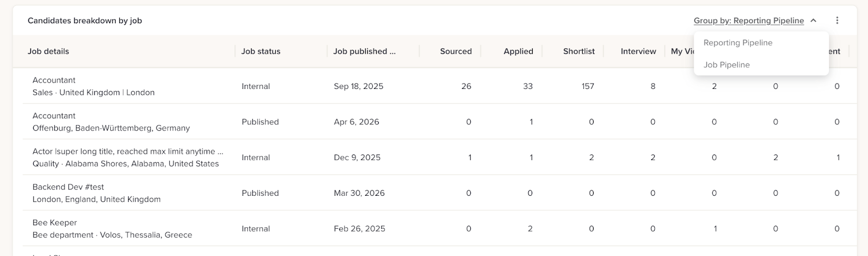Open the Bee Keeper job row

pos(55,223)
